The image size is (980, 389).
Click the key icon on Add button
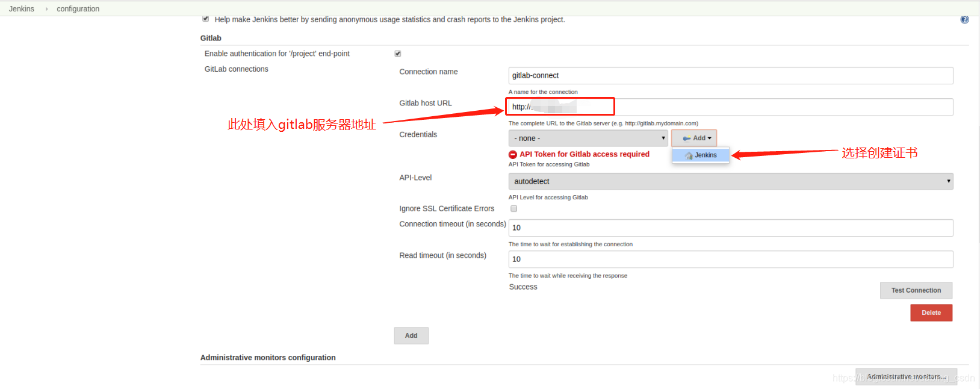[x=687, y=138]
